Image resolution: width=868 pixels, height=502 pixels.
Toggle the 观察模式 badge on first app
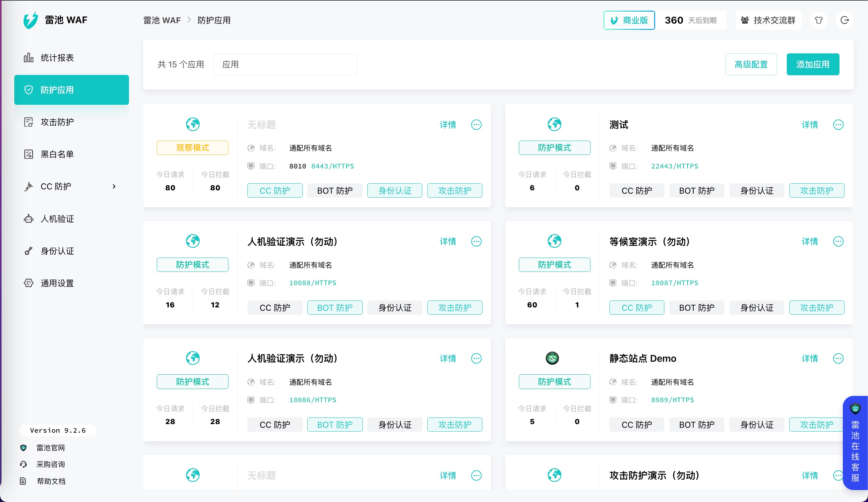[193, 148]
